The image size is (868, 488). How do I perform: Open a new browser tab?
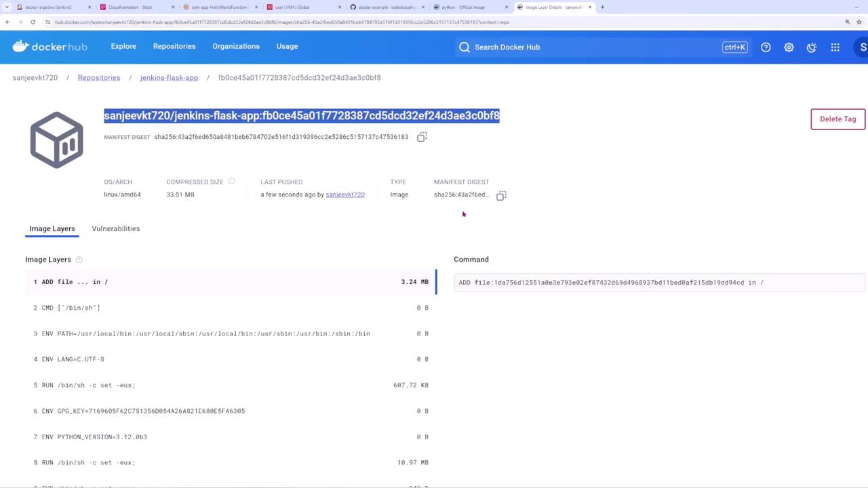pyautogui.click(x=602, y=7)
